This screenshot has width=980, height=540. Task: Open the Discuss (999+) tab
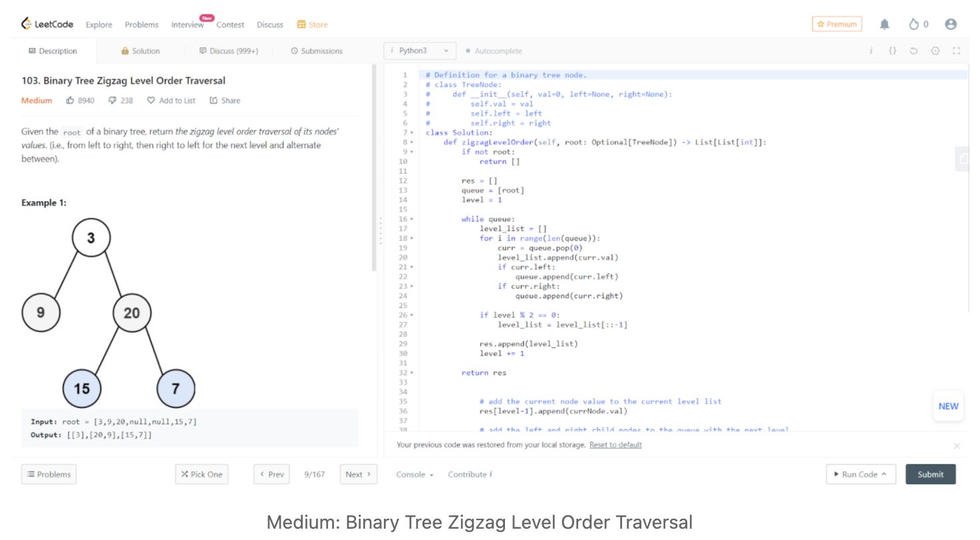click(229, 51)
